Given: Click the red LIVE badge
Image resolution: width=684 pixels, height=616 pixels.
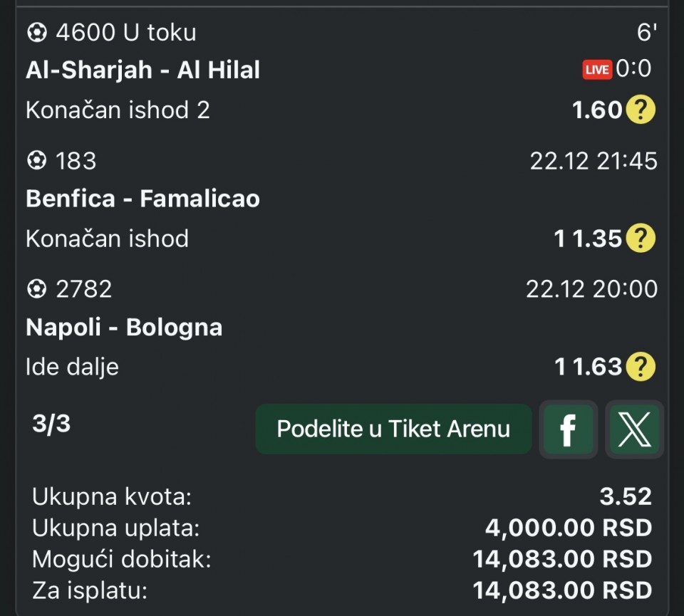Looking at the screenshot, I should [x=597, y=70].
